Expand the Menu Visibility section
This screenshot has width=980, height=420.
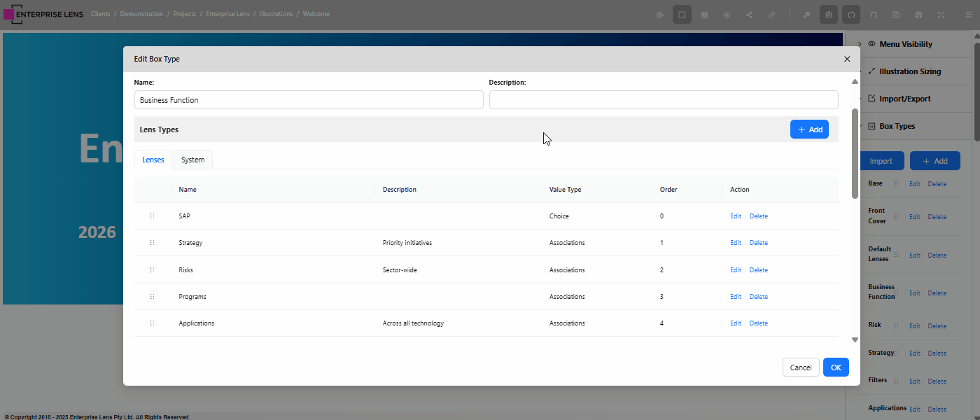click(905, 44)
